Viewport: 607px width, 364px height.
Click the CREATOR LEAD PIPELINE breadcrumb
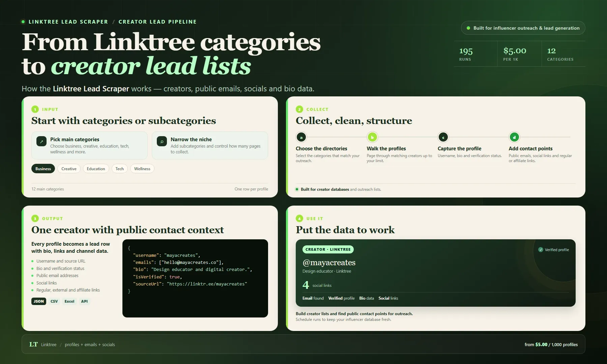(x=157, y=22)
